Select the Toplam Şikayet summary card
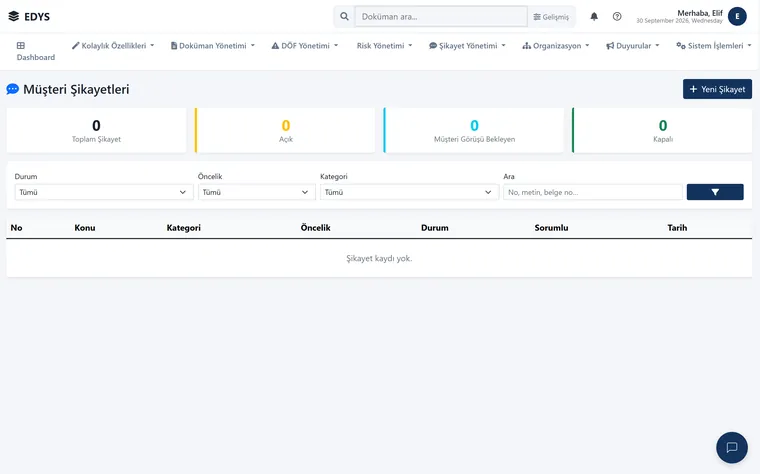 96,130
